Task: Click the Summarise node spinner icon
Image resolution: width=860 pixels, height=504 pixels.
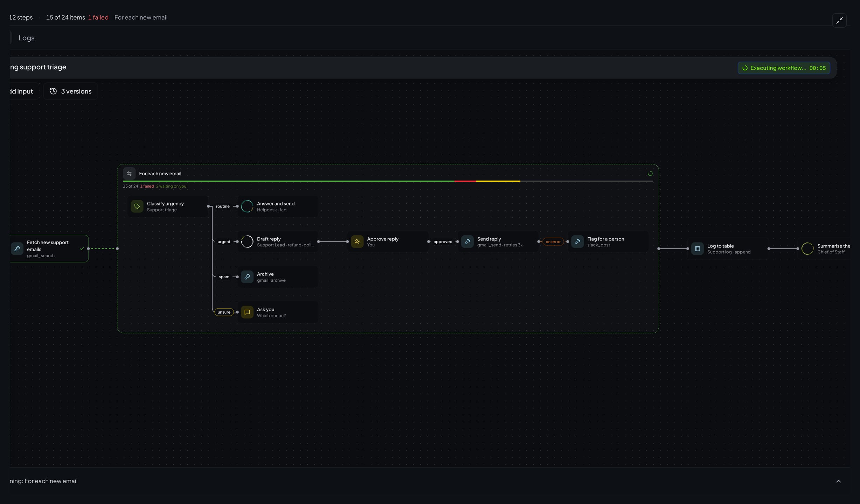Action: (807, 248)
